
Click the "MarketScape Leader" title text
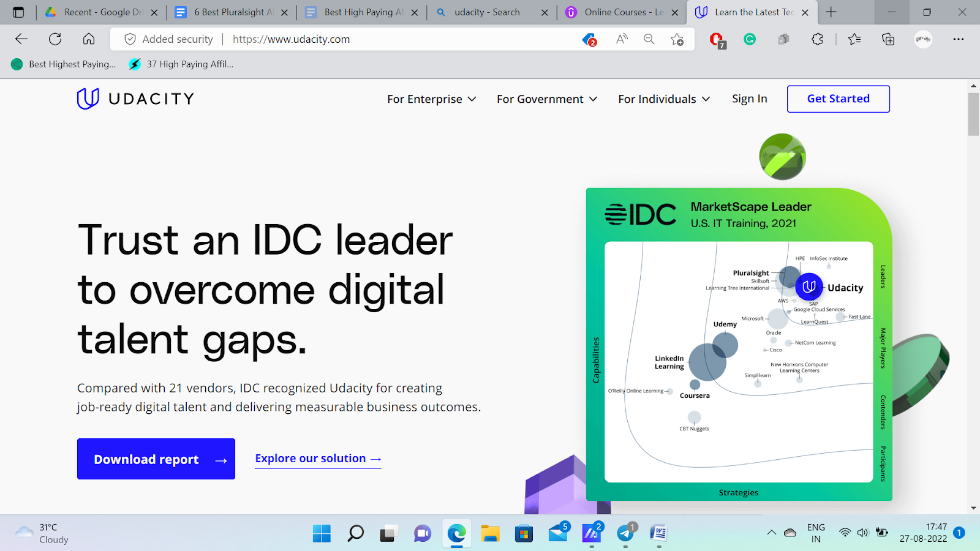click(x=751, y=207)
